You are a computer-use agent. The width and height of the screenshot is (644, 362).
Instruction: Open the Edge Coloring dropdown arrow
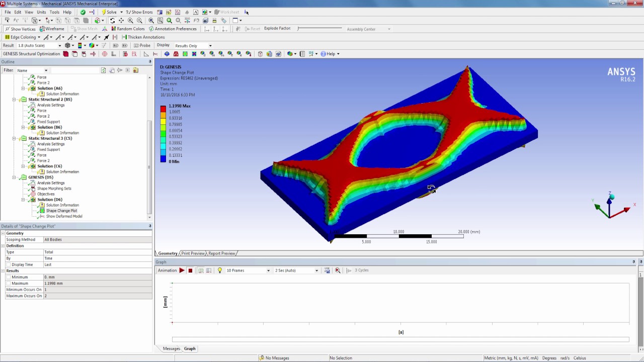coord(39,37)
